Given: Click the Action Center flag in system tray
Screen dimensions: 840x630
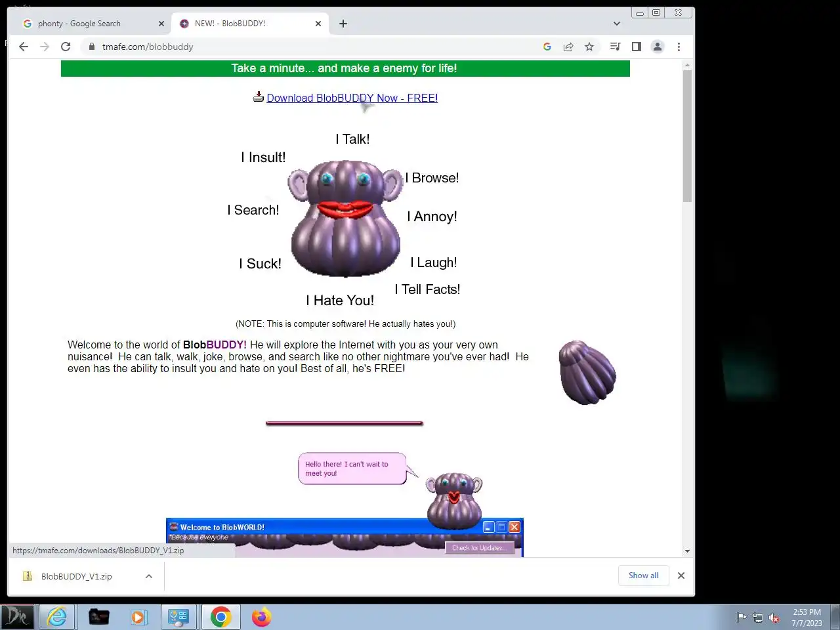Looking at the screenshot, I should [x=742, y=617].
